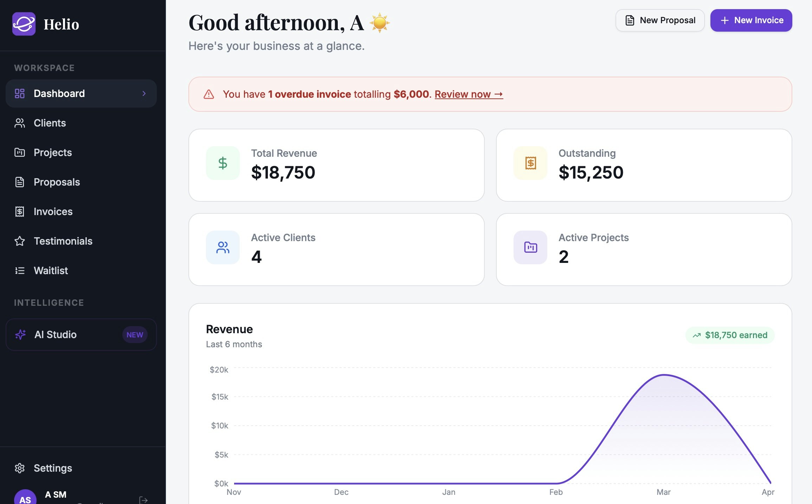Click the overdue warning triangle icon
Image resolution: width=812 pixels, height=504 pixels.
point(209,94)
